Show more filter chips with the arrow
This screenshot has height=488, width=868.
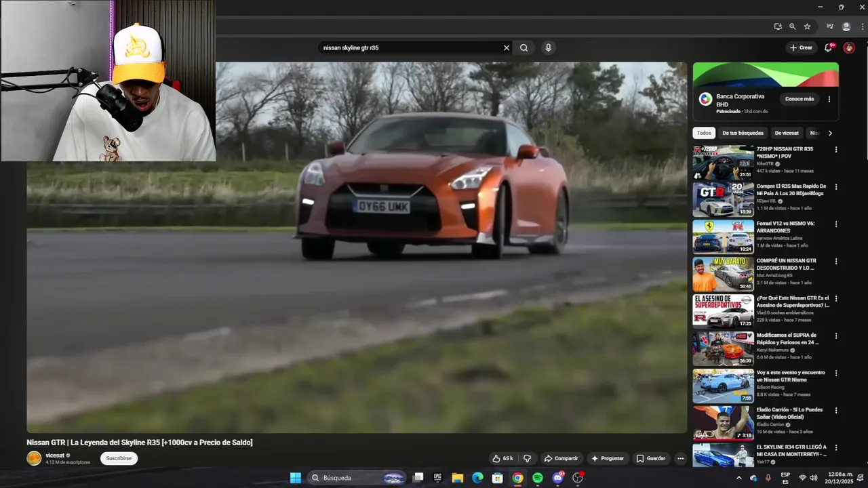click(830, 133)
